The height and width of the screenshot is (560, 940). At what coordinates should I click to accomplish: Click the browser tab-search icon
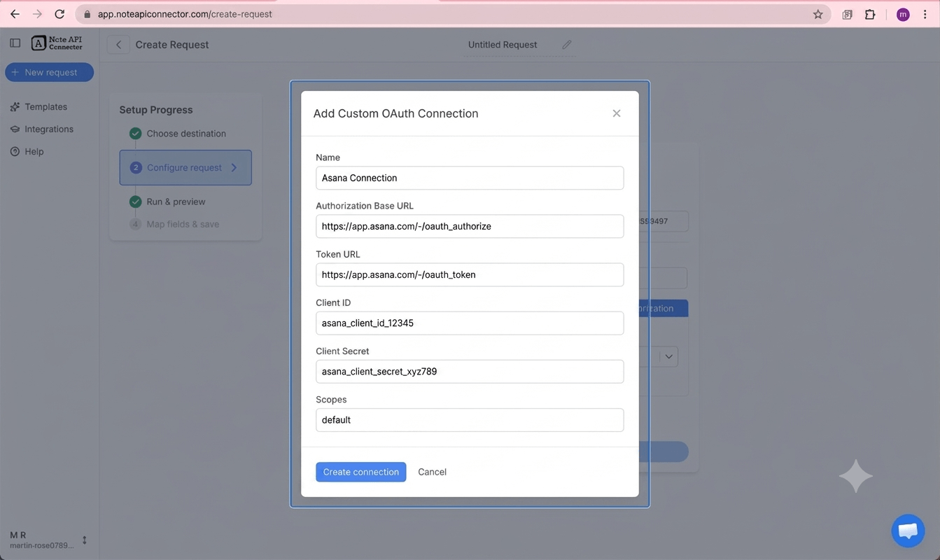847,14
